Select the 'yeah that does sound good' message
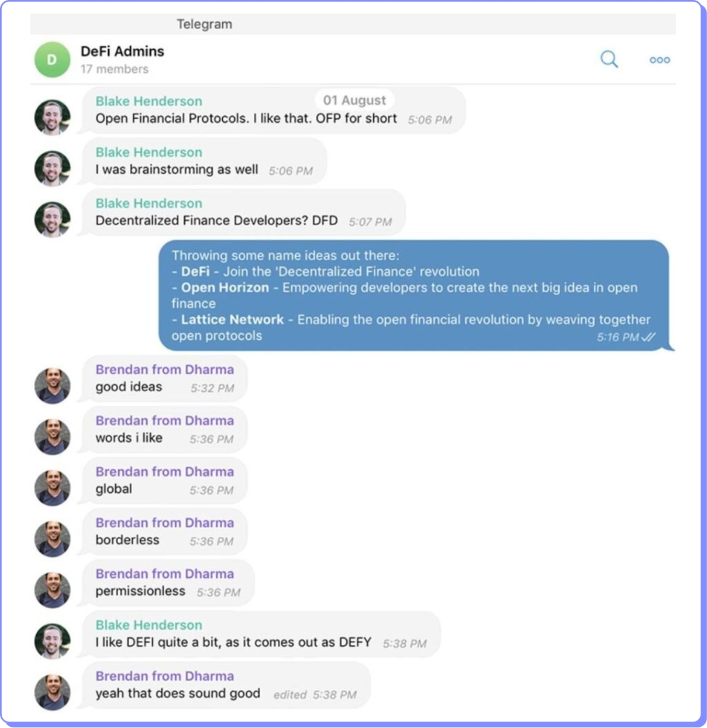Screen dimensions: 707x728 [x=226, y=685]
